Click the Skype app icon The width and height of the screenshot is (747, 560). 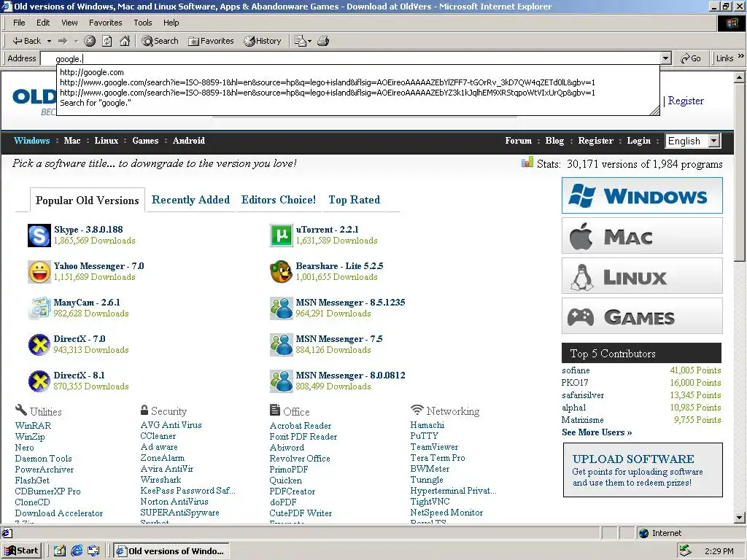(39, 236)
